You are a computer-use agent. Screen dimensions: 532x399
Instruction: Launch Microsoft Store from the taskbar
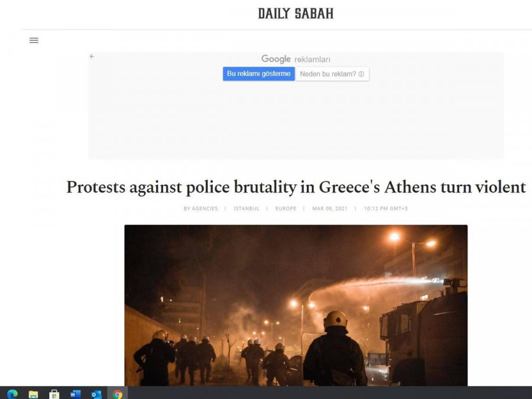coord(54,394)
